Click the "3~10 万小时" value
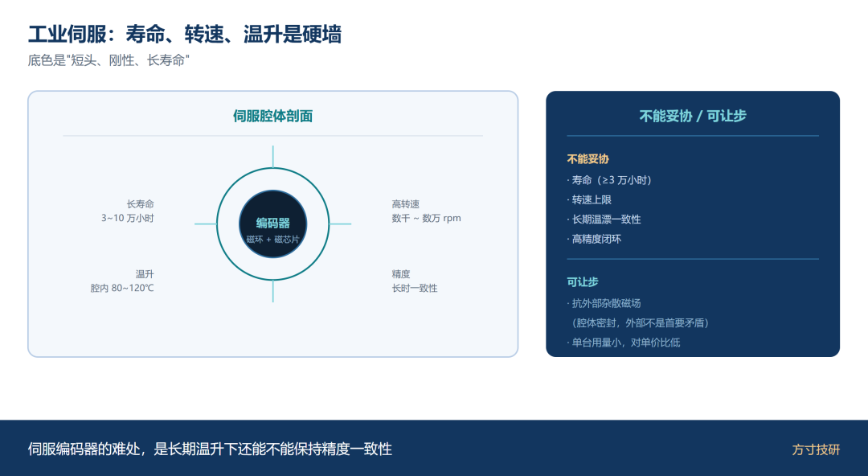Screen dimensions: 868x476 tap(127, 218)
